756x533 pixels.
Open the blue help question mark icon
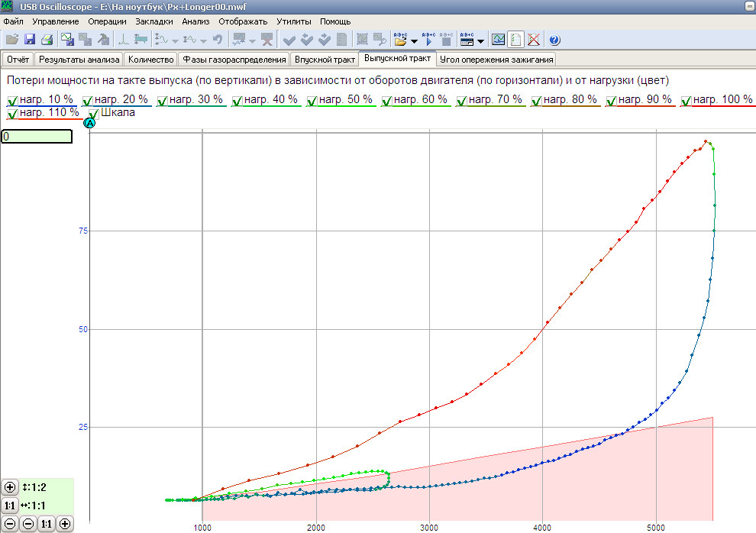[554, 40]
